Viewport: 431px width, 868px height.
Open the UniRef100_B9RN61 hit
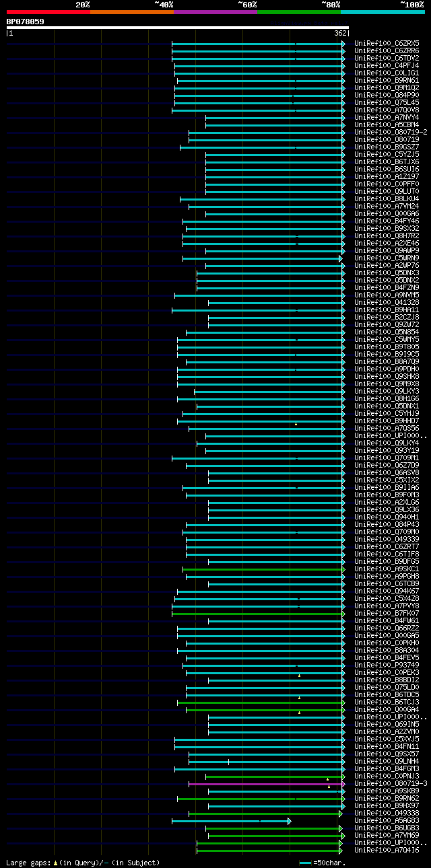pos(387,80)
